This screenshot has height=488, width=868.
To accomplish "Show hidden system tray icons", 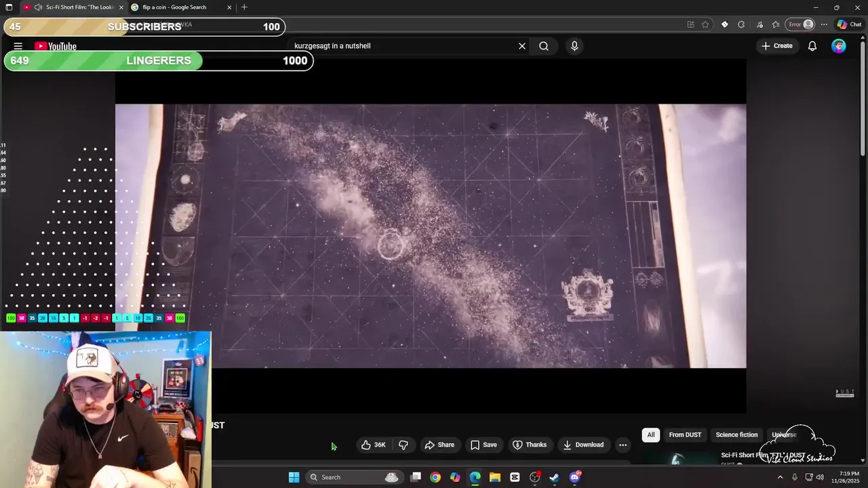I will 780,477.
